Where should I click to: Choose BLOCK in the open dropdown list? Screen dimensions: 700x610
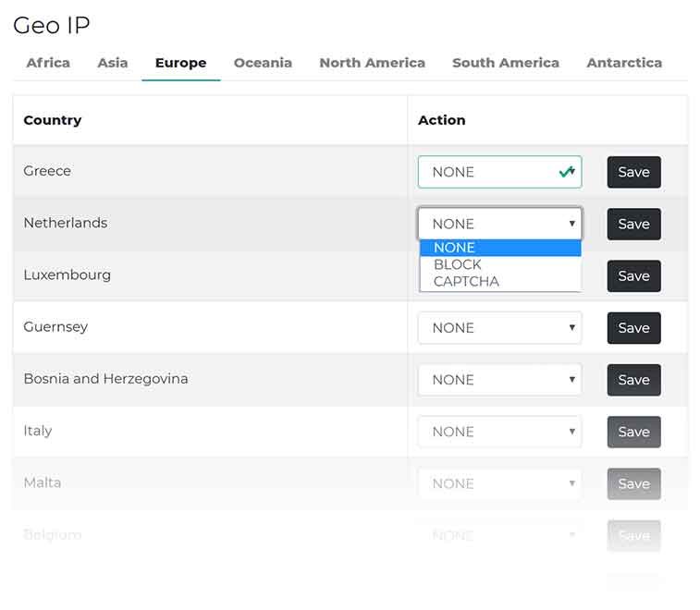[x=500, y=264]
